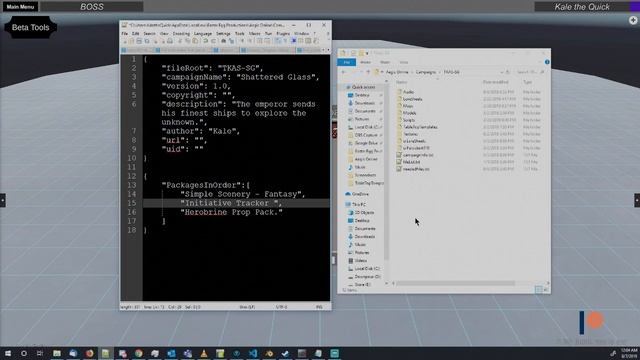Image resolution: width=640 pixels, height=360 pixels.
Task: Click the Beta Tools button
Action: tap(31, 27)
